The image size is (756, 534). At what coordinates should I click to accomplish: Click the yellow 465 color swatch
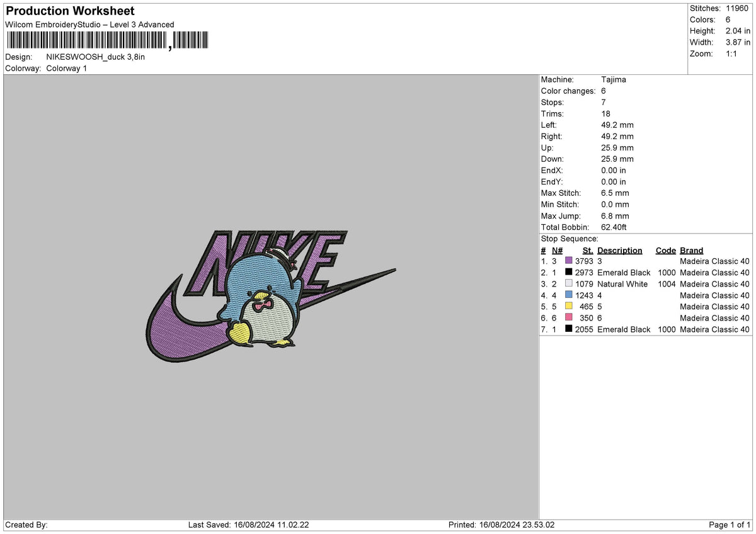point(569,306)
